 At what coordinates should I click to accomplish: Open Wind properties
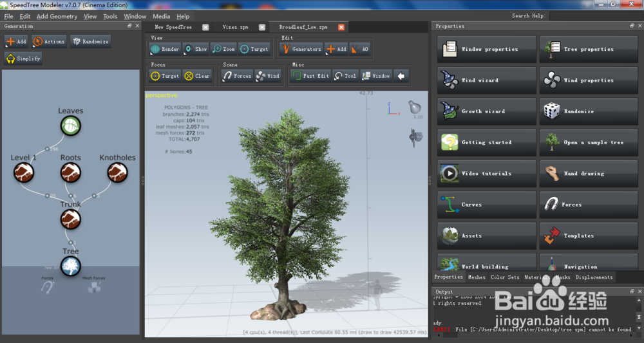pos(589,80)
